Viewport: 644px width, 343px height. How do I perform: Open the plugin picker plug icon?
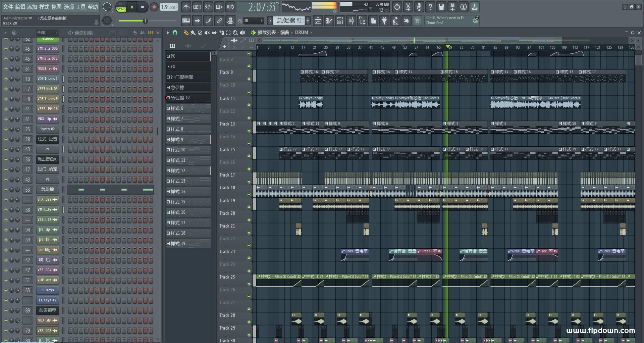[x=384, y=21]
